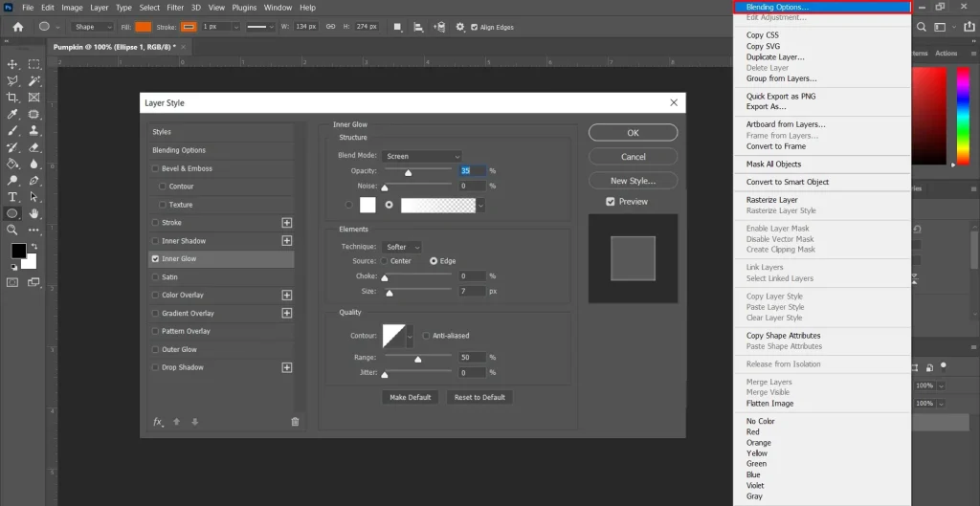Viewport: 980px width, 506px height.
Task: Select the Pen tool
Action: click(x=33, y=181)
